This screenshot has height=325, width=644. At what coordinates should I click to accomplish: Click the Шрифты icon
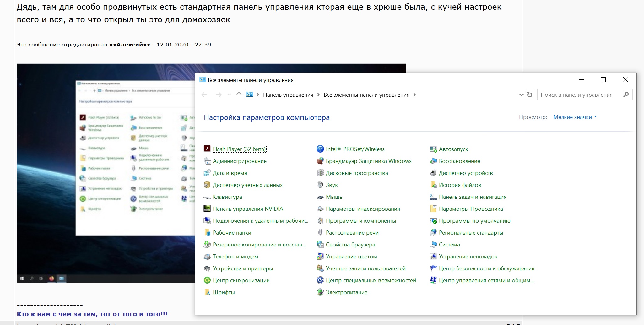click(207, 292)
